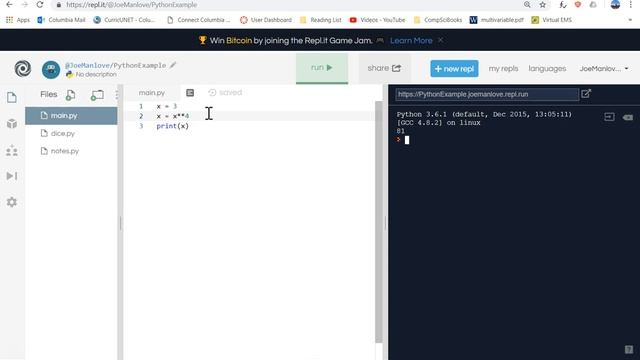This screenshot has height=360, width=640.
Task: Open the Virtual EMS bookmark
Action: pyautogui.click(x=551, y=20)
